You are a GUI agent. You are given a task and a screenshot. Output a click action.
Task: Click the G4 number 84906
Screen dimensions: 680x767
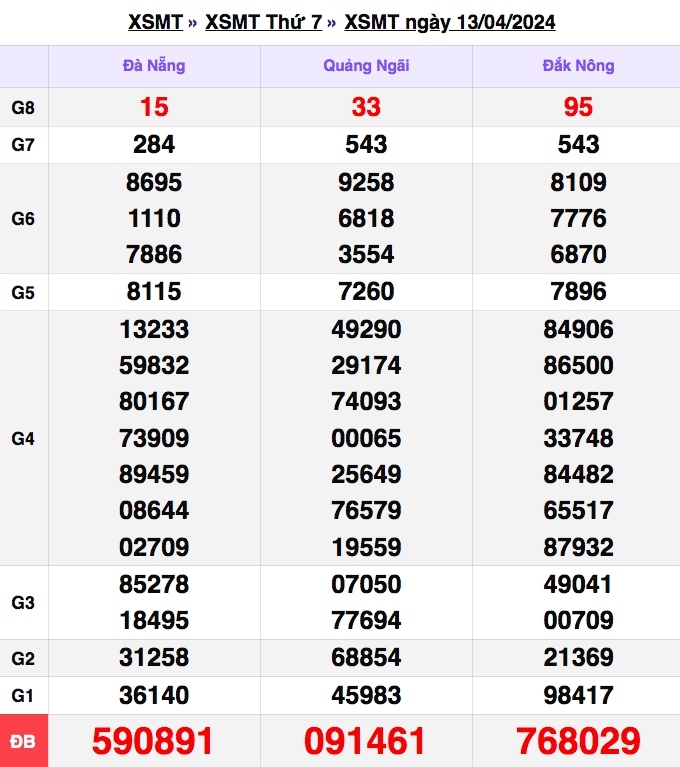click(578, 329)
